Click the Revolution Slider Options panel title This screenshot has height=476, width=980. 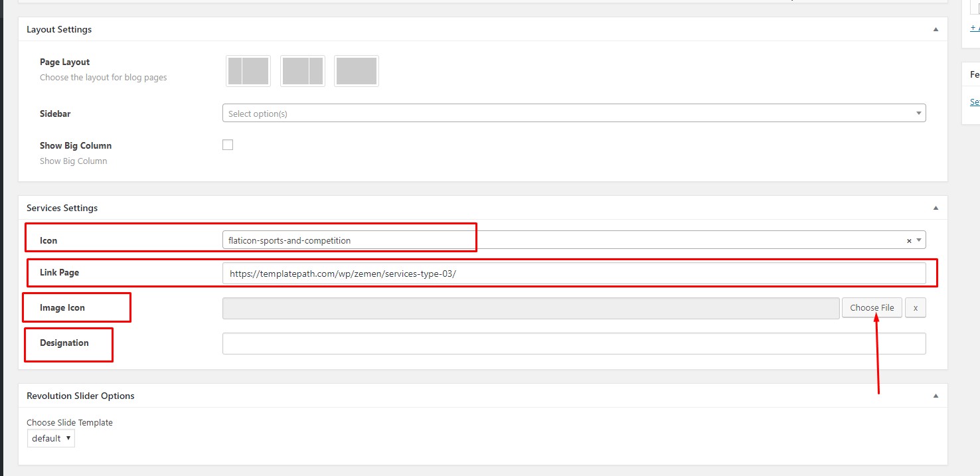point(80,396)
